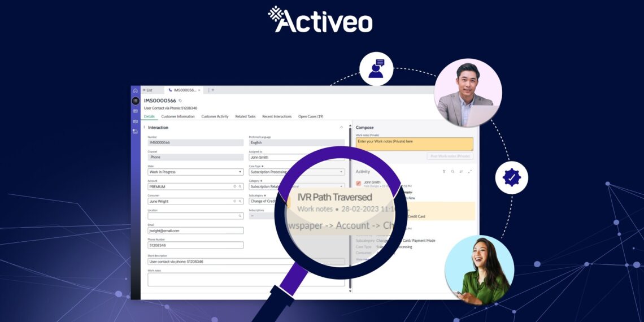Image resolution: width=644 pixels, height=322 pixels.
Task: Click the smiling woman portrait thumbnail
Action: [x=479, y=270]
